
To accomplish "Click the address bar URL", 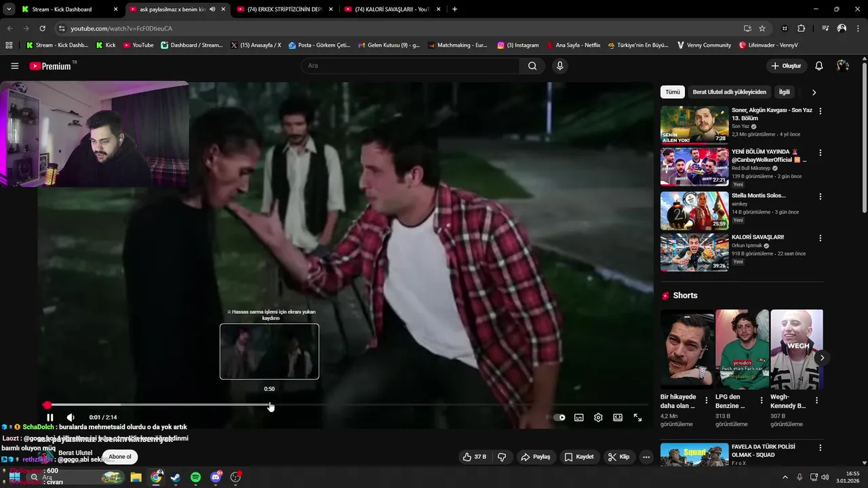I will [121, 28].
